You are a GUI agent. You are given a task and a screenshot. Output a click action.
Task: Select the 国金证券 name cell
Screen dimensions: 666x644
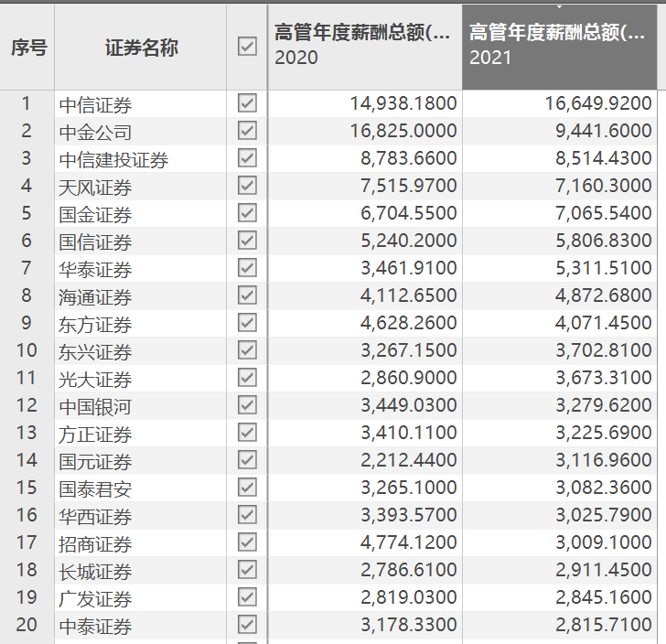click(x=140, y=213)
